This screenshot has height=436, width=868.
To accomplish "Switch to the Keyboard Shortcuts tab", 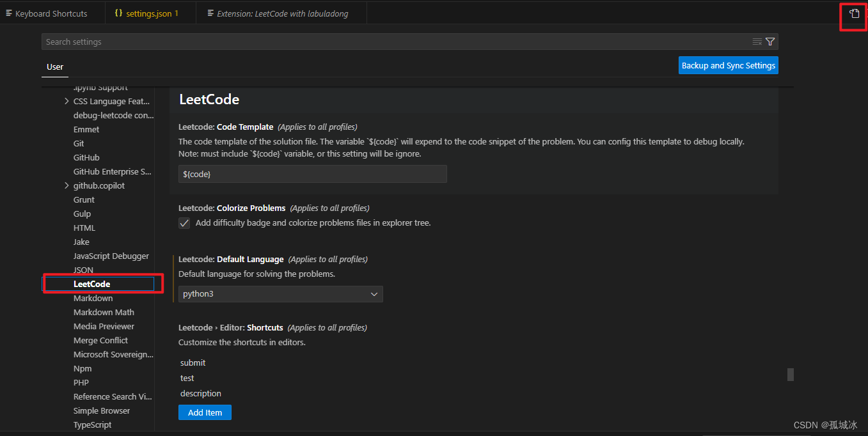I will tap(50, 12).
